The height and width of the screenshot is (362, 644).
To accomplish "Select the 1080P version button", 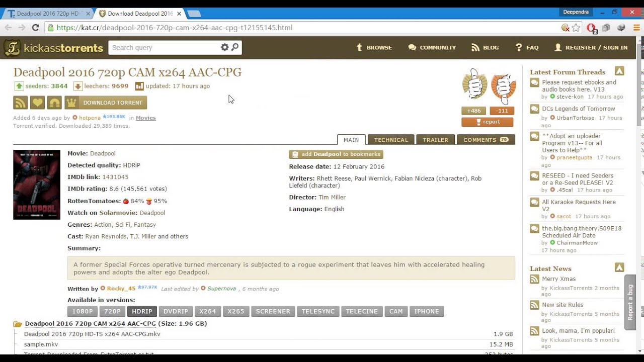I will point(82,311).
